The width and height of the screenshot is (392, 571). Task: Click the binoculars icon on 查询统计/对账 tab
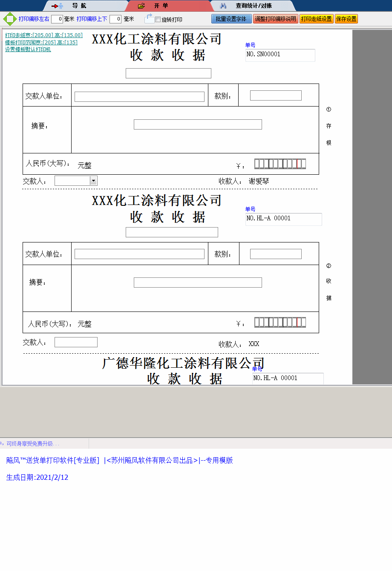click(223, 6)
